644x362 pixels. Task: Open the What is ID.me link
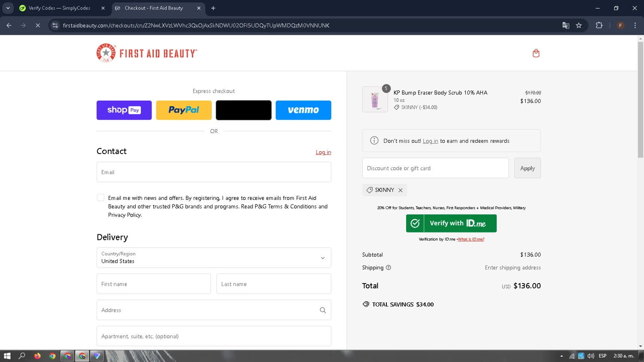point(471,239)
